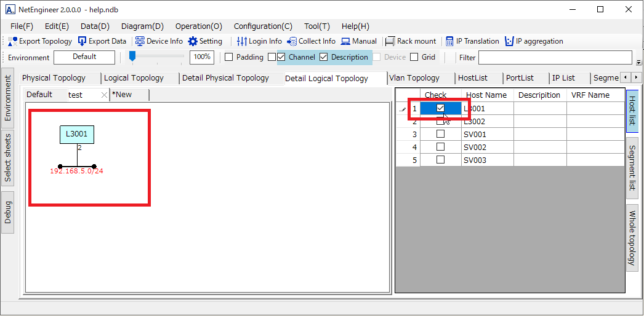644x316 pixels.
Task: Toggle the Grid checkbox
Action: tap(414, 57)
